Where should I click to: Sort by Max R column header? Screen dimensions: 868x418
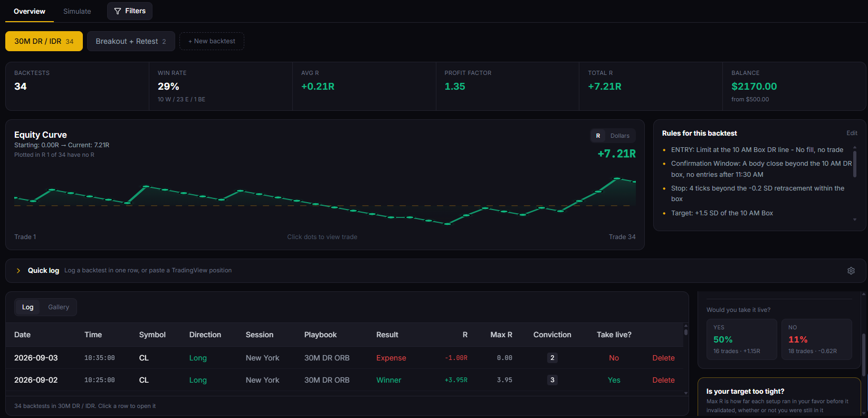[501, 335]
